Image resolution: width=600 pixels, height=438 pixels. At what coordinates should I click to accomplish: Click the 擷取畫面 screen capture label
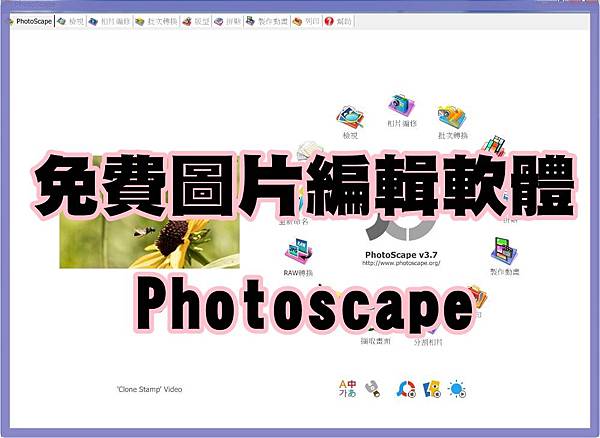click(x=375, y=341)
